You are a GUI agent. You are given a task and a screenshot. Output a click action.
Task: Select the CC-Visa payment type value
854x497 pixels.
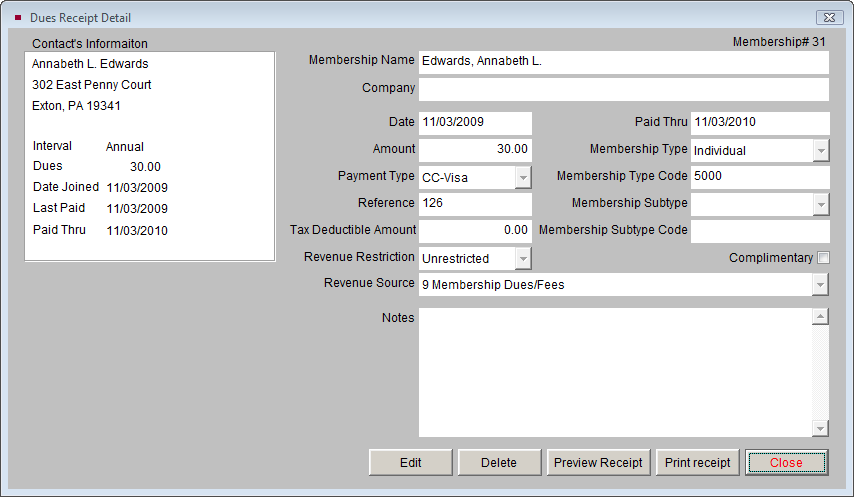(445, 177)
